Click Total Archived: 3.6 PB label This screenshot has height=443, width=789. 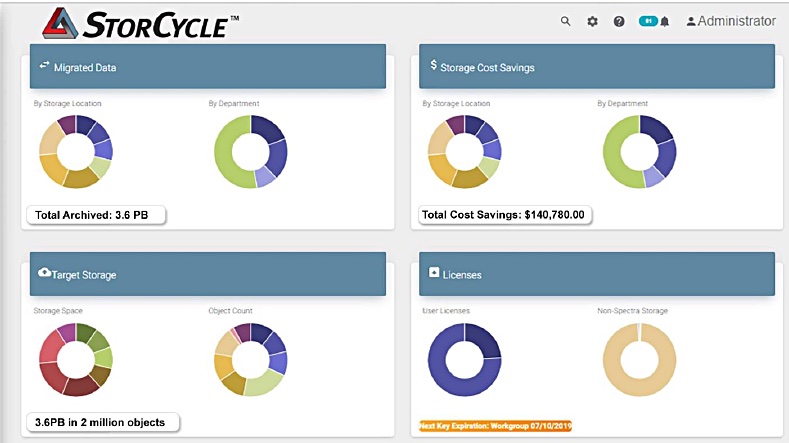[x=96, y=215]
